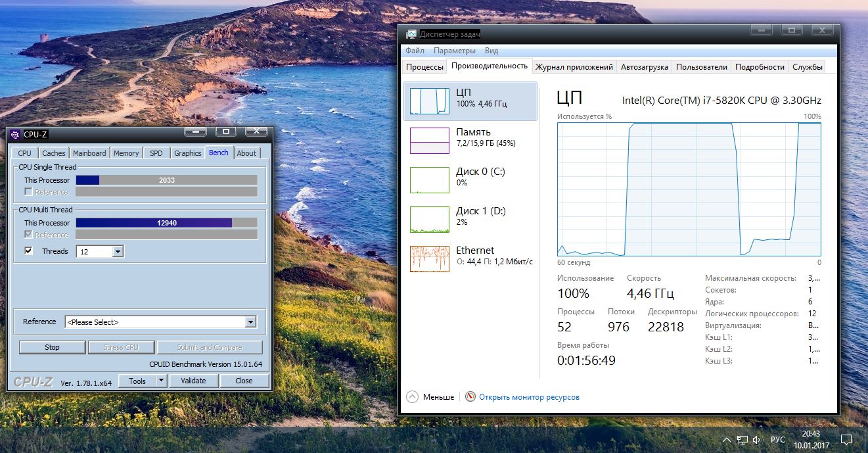
Task: Open the taskbar clock showing 20:43
Action: (x=811, y=434)
